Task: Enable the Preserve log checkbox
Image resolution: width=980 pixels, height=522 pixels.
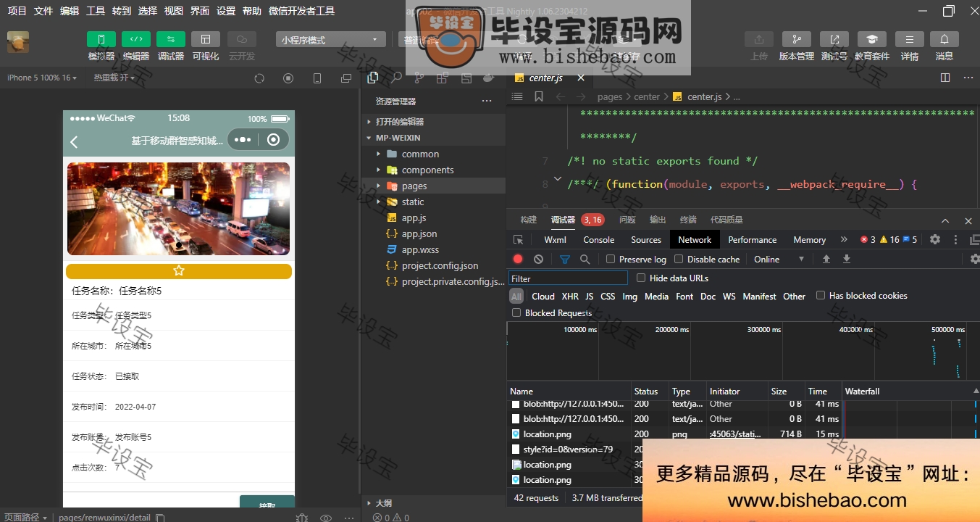Action: coord(611,259)
